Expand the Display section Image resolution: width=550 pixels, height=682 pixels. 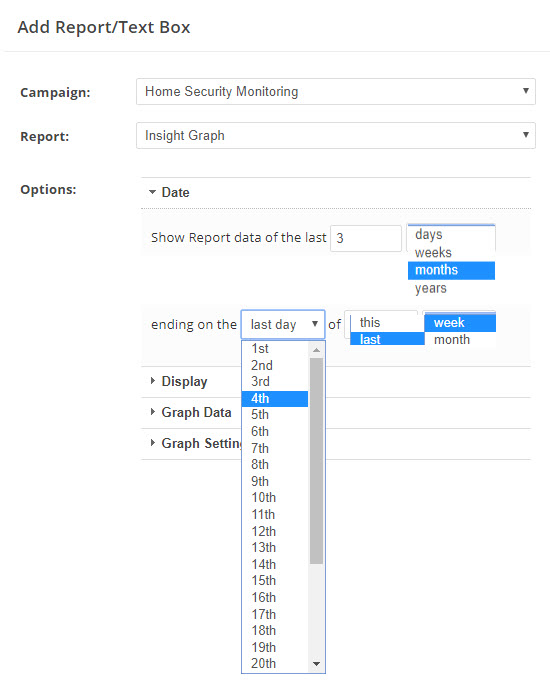179,381
